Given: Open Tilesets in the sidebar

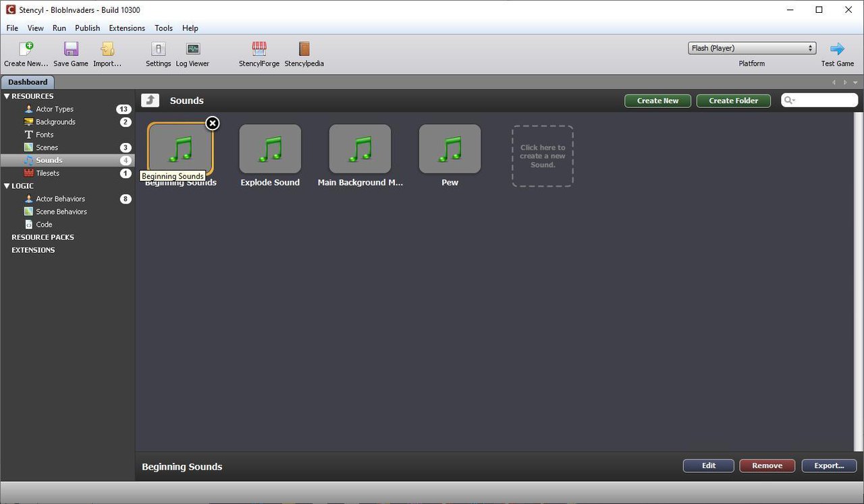Looking at the screenshot, I should click(x=47, y=173).
